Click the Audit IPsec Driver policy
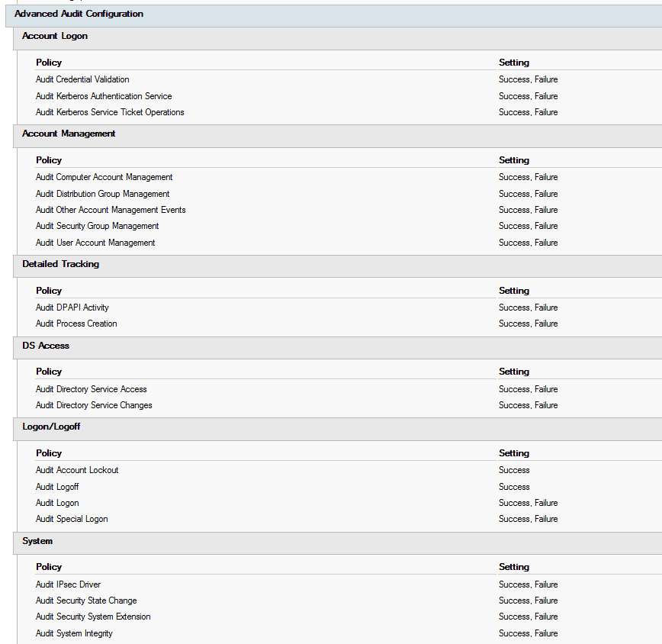662x644 pixels. 68,585
